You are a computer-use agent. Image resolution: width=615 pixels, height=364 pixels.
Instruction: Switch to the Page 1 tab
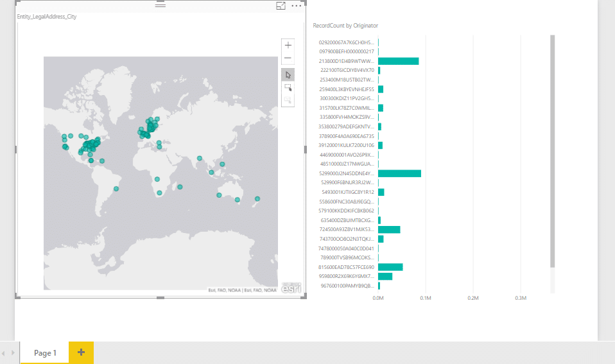point(45,352)
